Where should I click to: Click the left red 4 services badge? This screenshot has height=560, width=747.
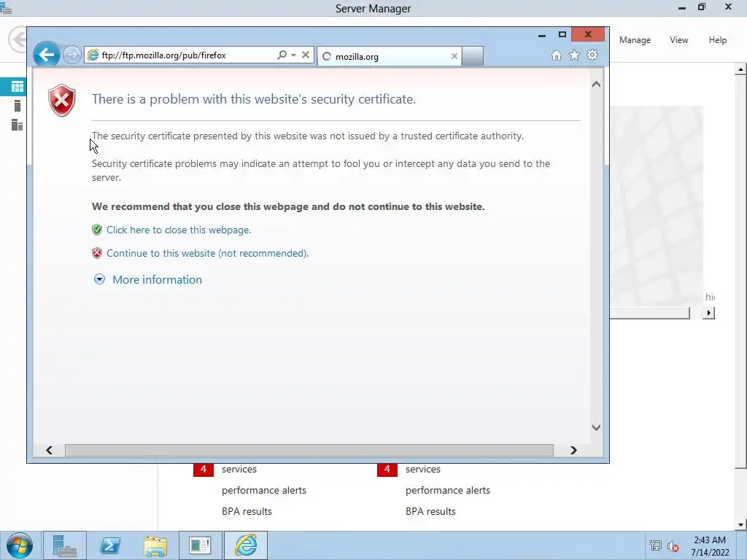(x=204, y=469)
